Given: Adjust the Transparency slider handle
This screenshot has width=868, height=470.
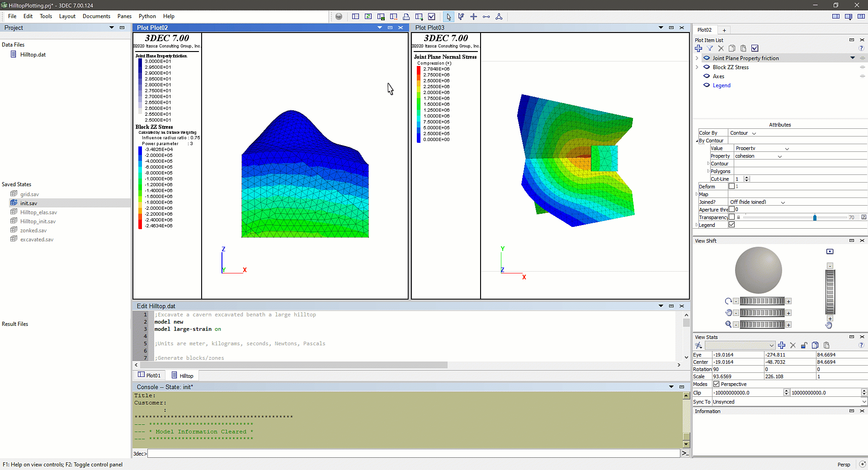Looking at the screenshot, I should tap(815, 217).
